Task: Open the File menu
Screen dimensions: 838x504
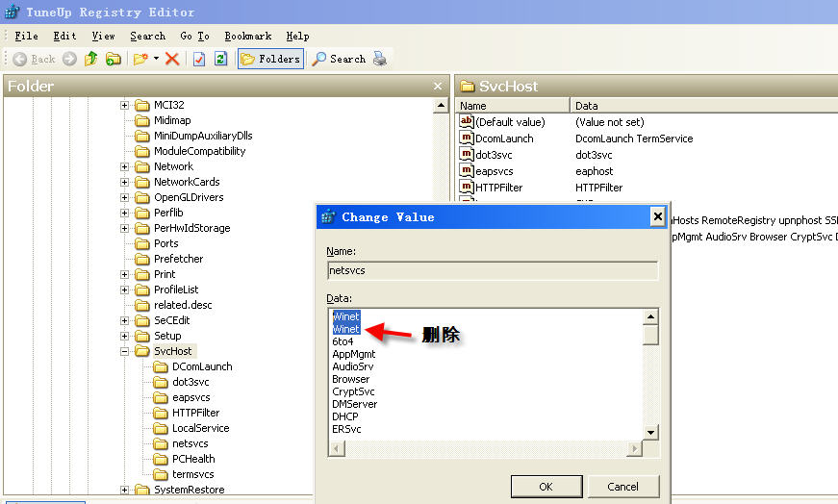Action: [x=26, y=36]
